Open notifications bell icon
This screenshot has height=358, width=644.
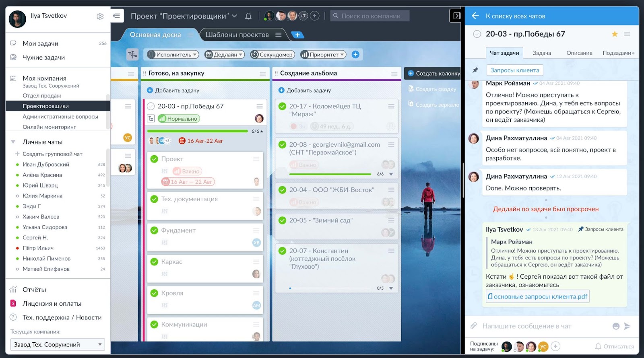pos(248,16)
